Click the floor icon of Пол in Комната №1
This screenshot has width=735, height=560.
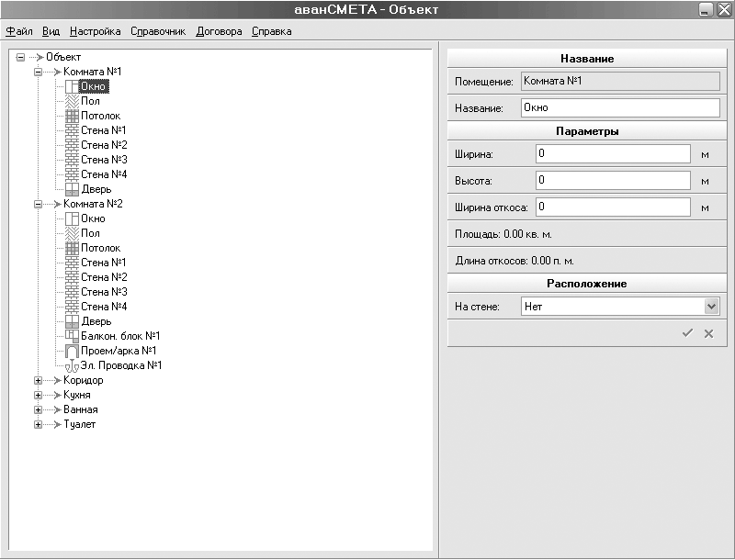(x=73, y=101)
